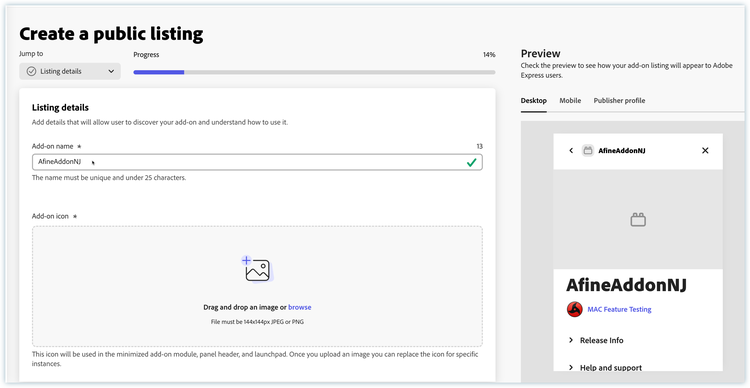Click the browse link for icon upload
Screen dimensions: 750x388
(299, 307)
